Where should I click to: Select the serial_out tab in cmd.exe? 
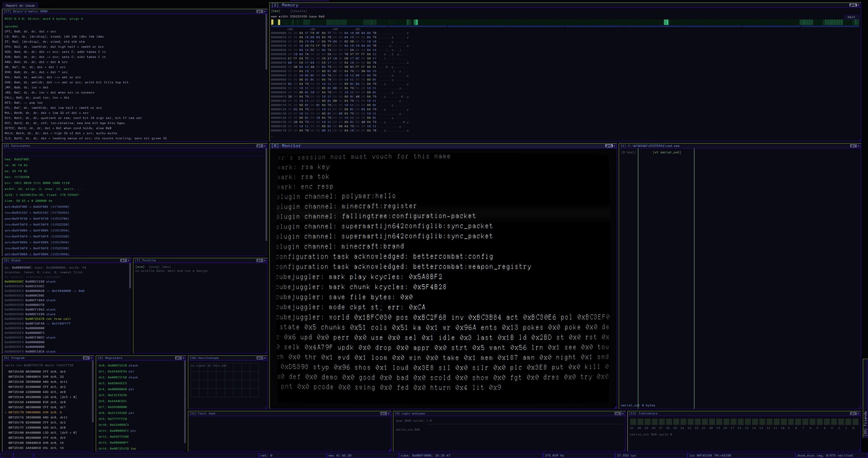point(667,152)
